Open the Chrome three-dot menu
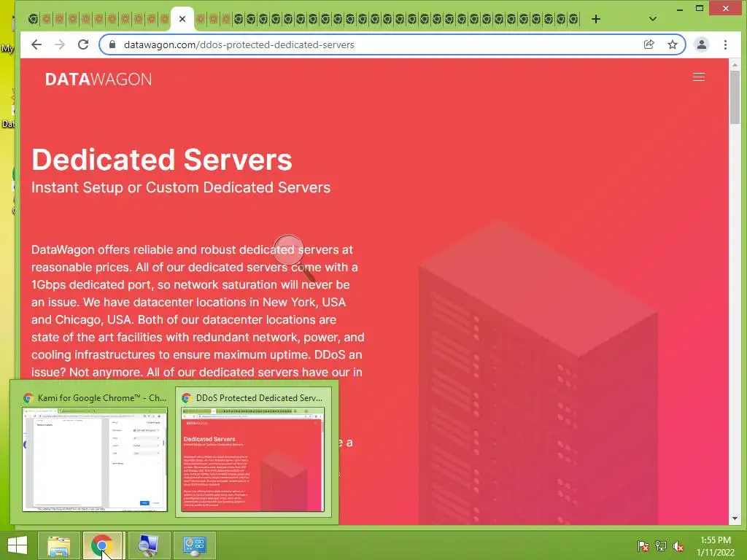Image resolution: width=747 pixels, height=560 pixels. point(725,44)
